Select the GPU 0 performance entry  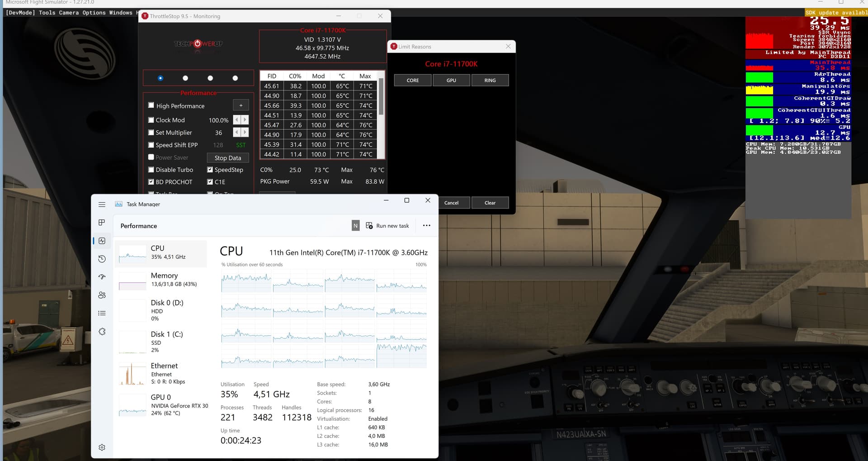pyautogui.click(x=161, y=405)
